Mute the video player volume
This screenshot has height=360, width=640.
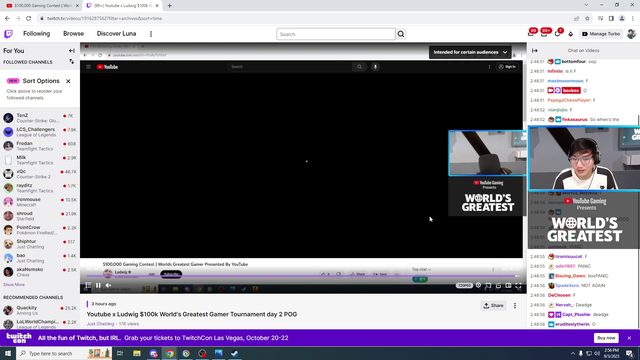click(x=109, y=285)
